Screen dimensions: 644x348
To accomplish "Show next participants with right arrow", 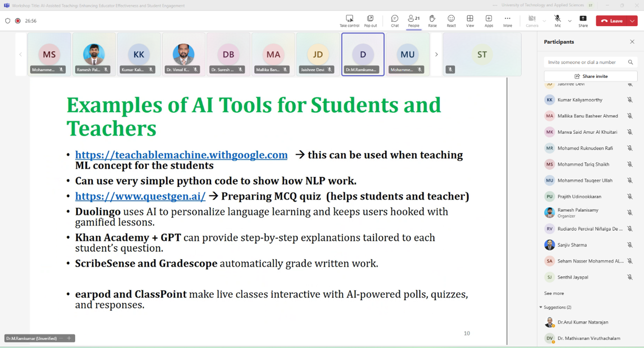I will (436, 55).
